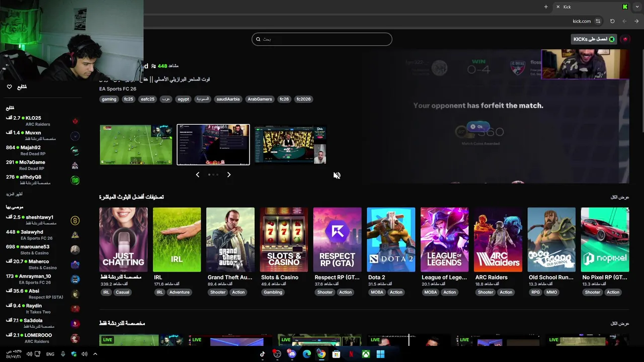The height and width of the screenshot is (362, 644).
Task: Click the 'احصل على KICKs' button
Action: pyautogui.click(x=594, y=39)
